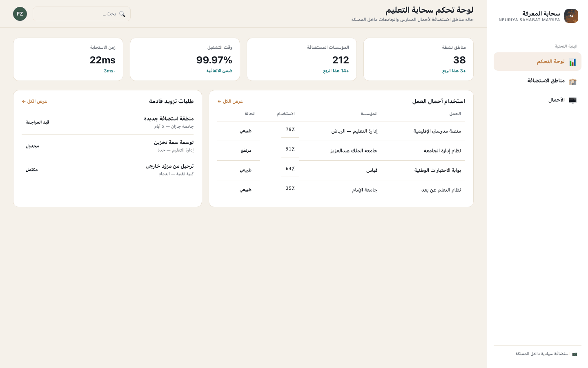
Task: Click the قيد المراجعة status badge
Action: pyautogui.click(x=38, y=122)
